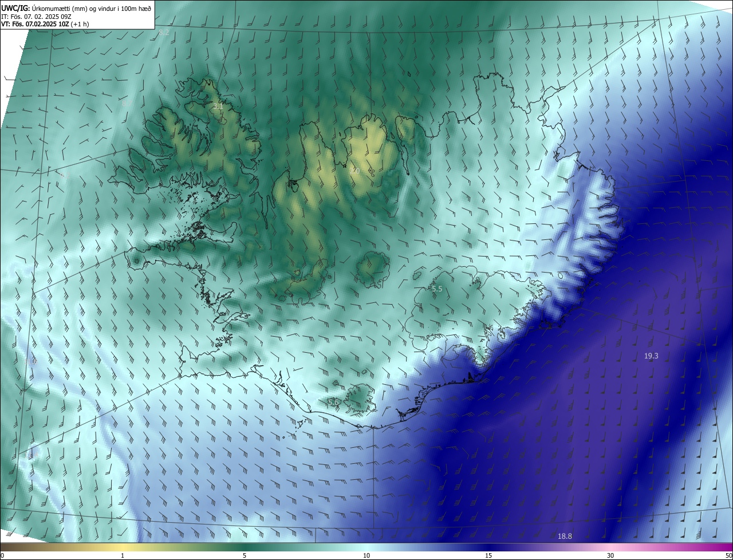Pick the magenta end of the color legend
This screenshot has height=560, width=733.
pos(723,547)
